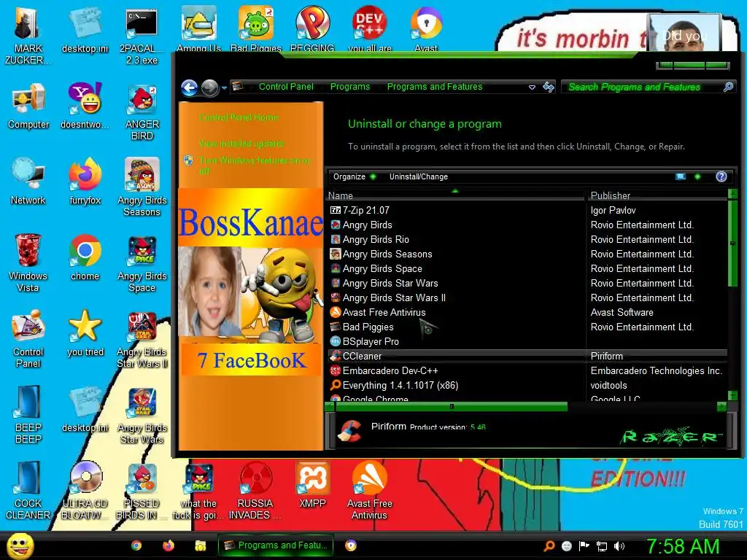The height and width of the screenshot is (560, 747).
Task: Select the you tried star icon
Action: 85,333
